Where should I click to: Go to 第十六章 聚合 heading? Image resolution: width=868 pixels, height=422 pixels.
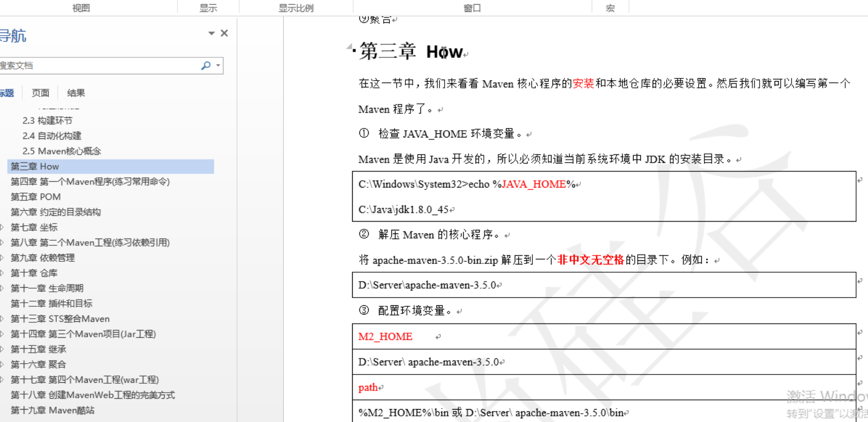click(x=38, y=364)
